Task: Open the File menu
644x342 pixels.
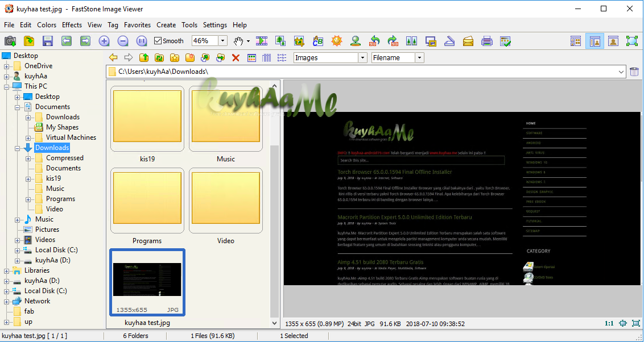Action: 9,25
